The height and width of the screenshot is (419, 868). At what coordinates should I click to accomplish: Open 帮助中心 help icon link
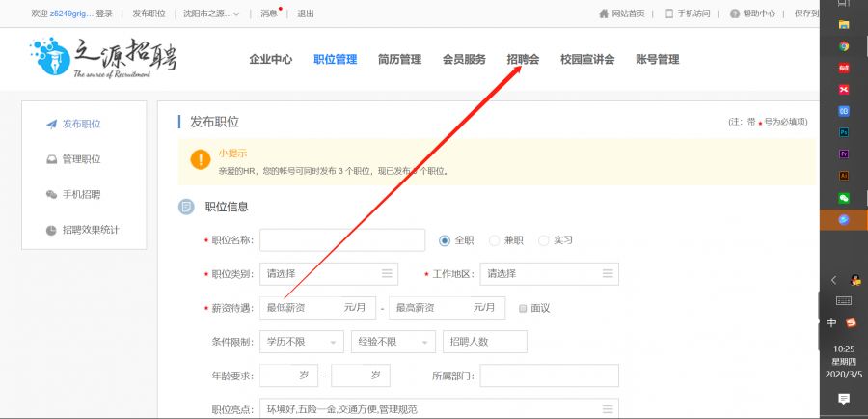click(735, 14)
